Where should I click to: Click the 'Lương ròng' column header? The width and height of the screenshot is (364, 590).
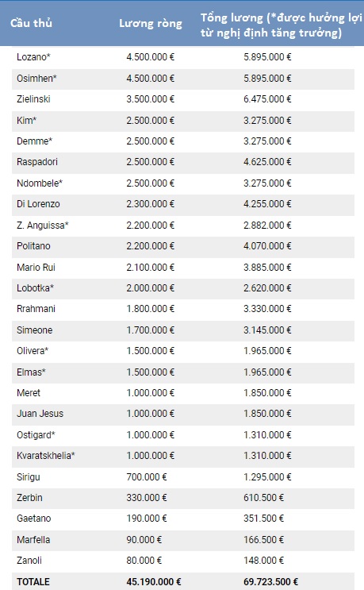[x=151, y=23]
